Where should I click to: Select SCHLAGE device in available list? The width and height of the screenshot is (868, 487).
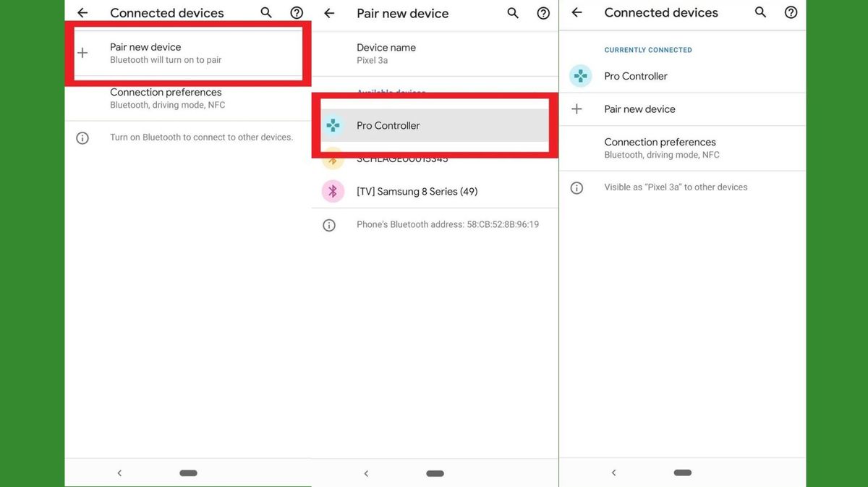pyautogui.click(x=435, y=158)
